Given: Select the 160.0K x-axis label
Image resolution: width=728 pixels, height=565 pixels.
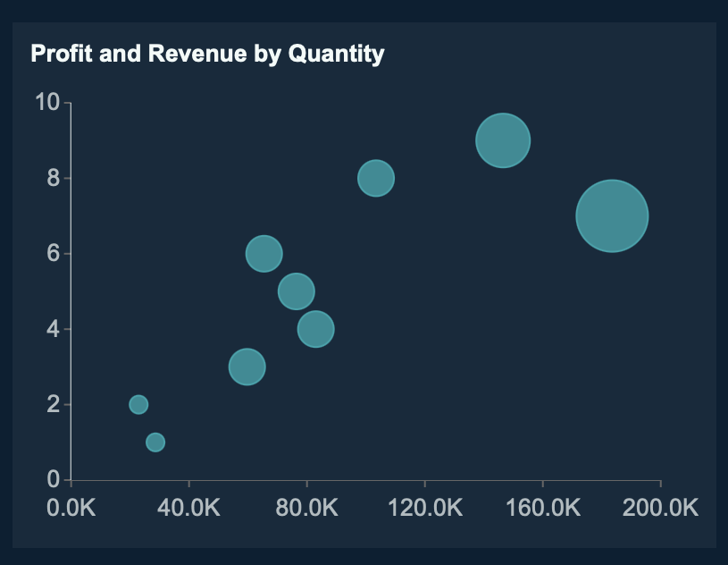Looking at the screenshot, I should click(x=542, y=508).
